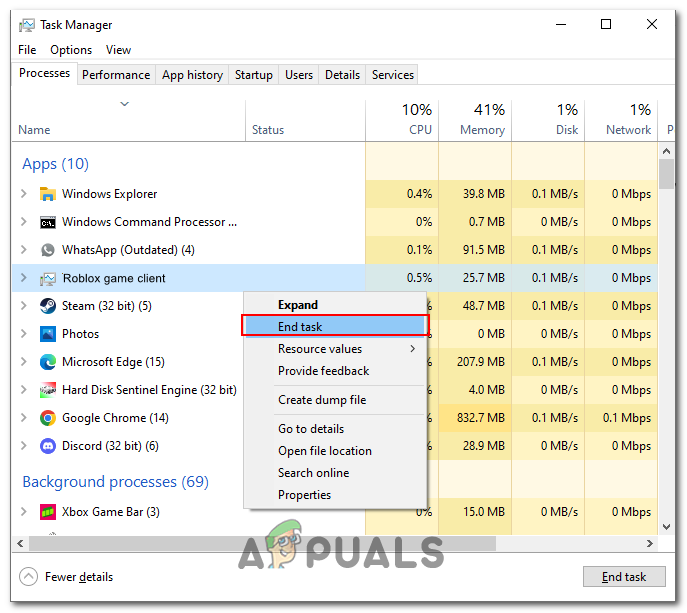Screen dimensions: 687x613
Task: Click the Background processes (69) heading
Action: (x=116, y=482)
